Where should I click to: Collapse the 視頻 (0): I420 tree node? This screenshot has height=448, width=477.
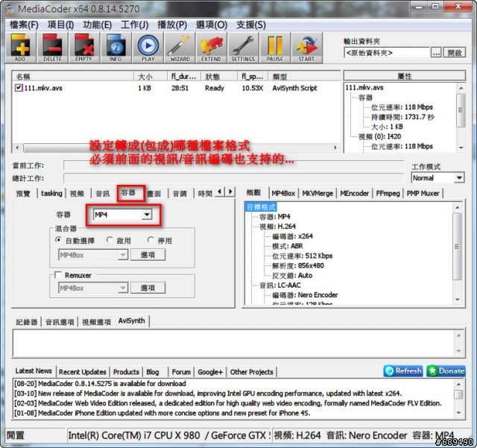coord(379,136)
